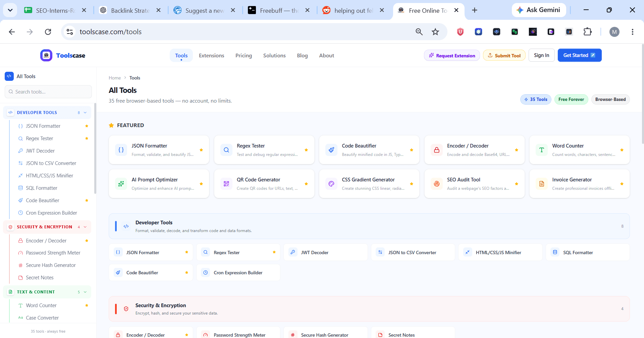Open the browser Extensions puzzle icon
This screenshot has width=644, height=338.
click(x=588, y=32)
